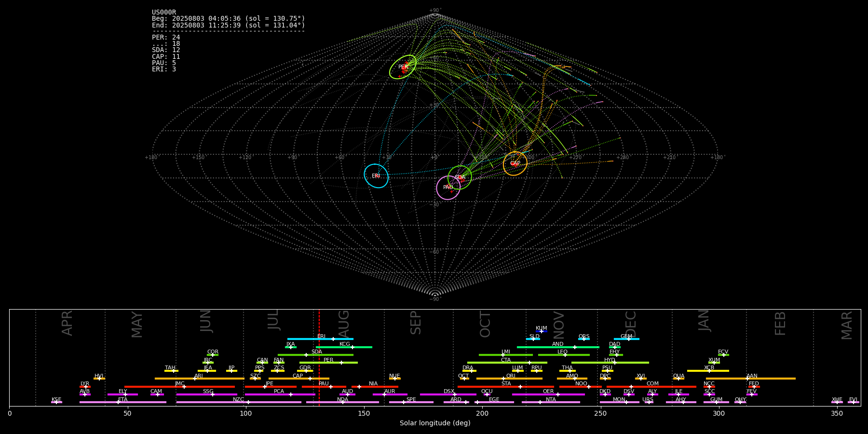Click the 'CAP: 11' count line
The height and width of the screenshot is (434, 868).
(x=166, y=56)
